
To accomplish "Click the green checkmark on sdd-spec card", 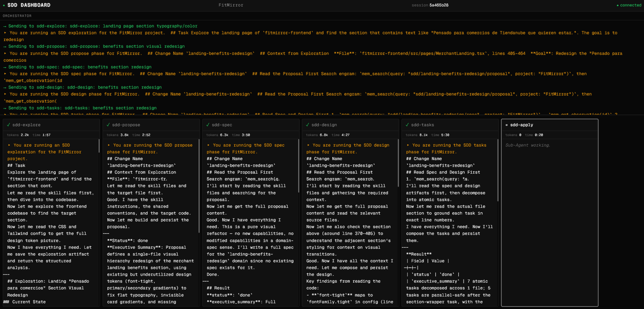I will (x=209, y=125).
